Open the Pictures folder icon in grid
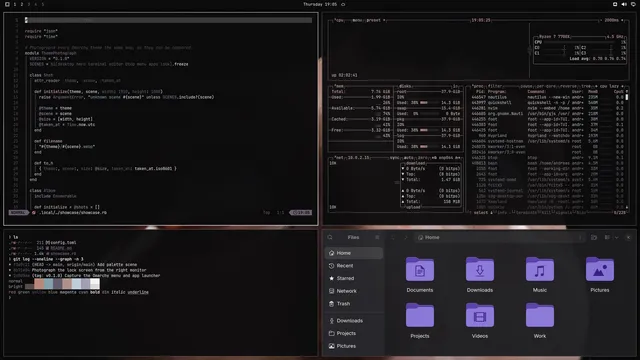 [x=600, y=274]
